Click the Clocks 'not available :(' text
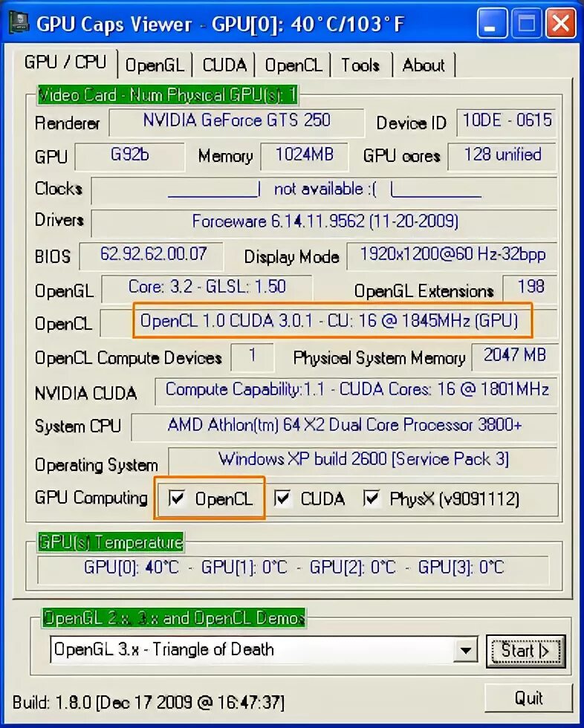The height and width of the screenshot is (728, 584). (x=325, y=189)
